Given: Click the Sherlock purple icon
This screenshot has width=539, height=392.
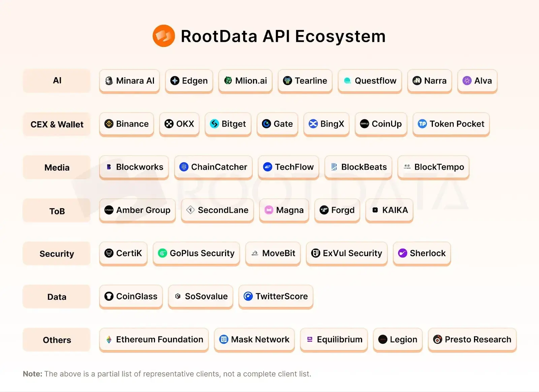Looking at the screenshot, I should coord(403,253).
